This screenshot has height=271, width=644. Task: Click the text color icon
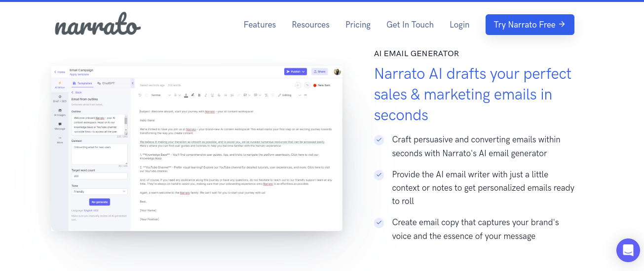pyautogui.click(x=186, y=95)
